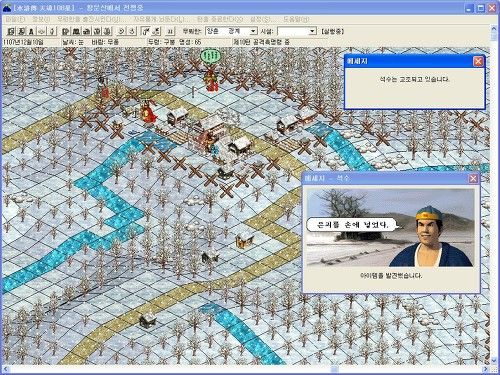
Task: Click the third icon of the second toolbar group
Action: click(86, 31)
